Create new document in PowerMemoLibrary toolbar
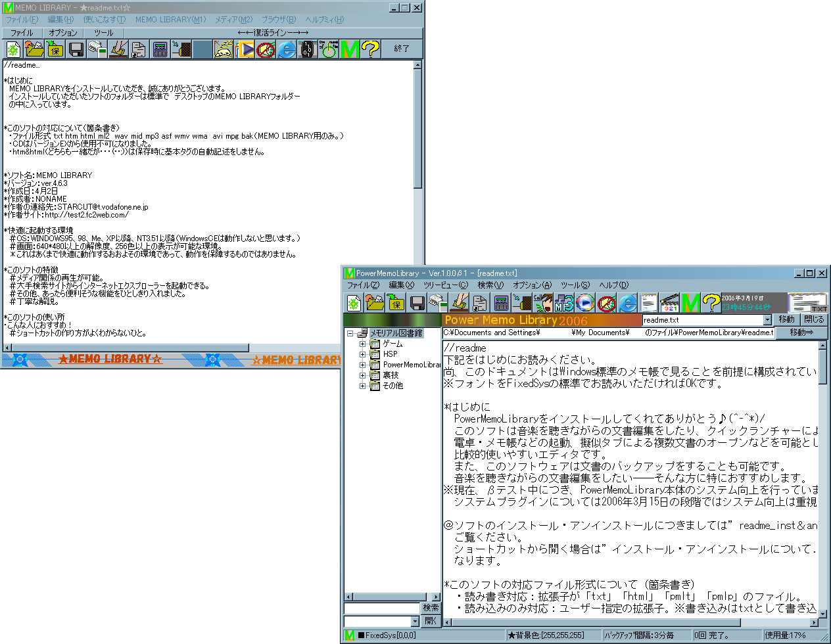 tap(354, 303)
